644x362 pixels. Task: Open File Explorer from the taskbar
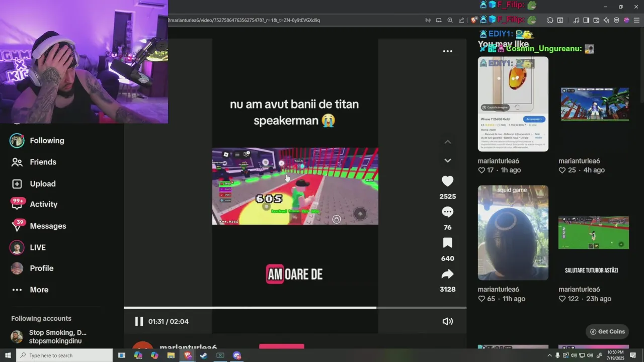click(x=171, y=355)
